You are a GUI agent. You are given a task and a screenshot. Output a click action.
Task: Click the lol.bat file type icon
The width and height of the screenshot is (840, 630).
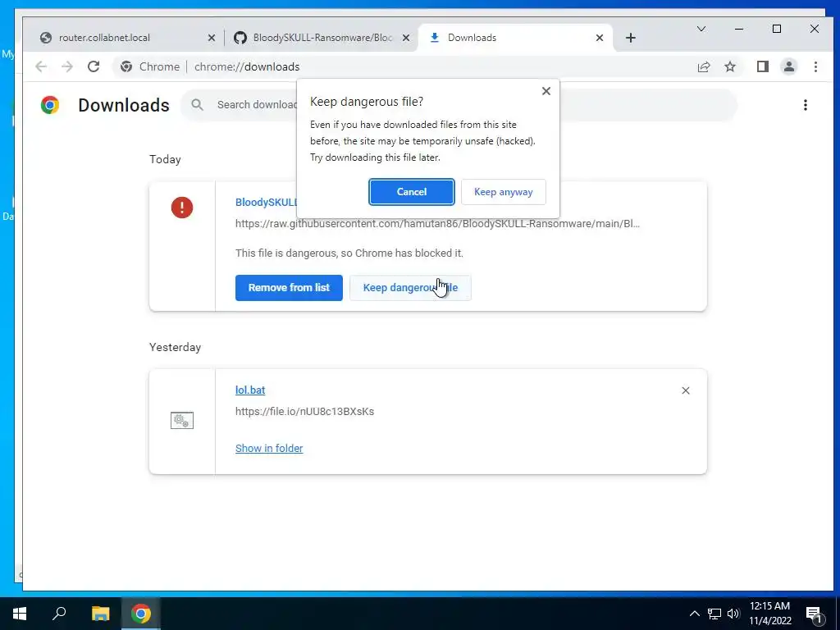click(182, 421)
